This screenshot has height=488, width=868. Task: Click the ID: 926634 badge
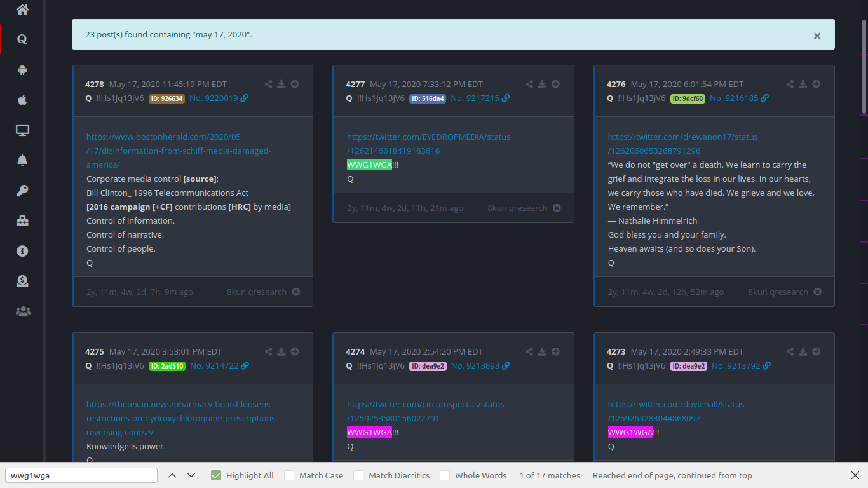point(167,98)
